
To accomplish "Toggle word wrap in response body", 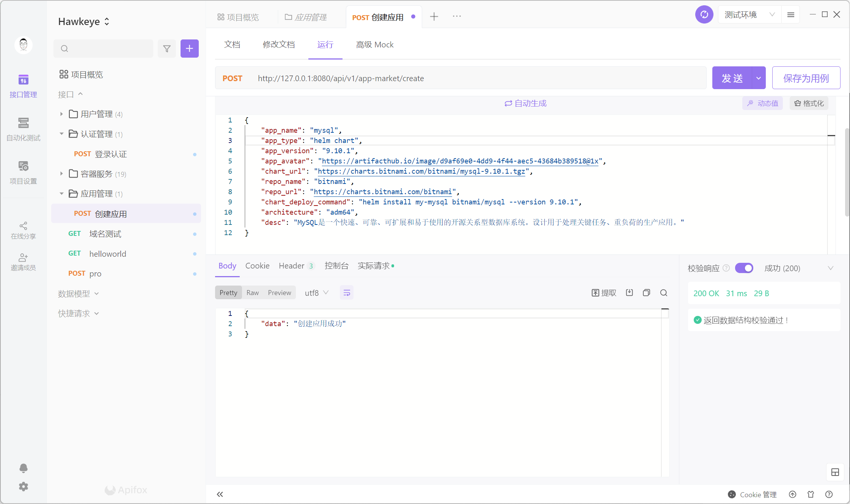I will click(347, 292).
